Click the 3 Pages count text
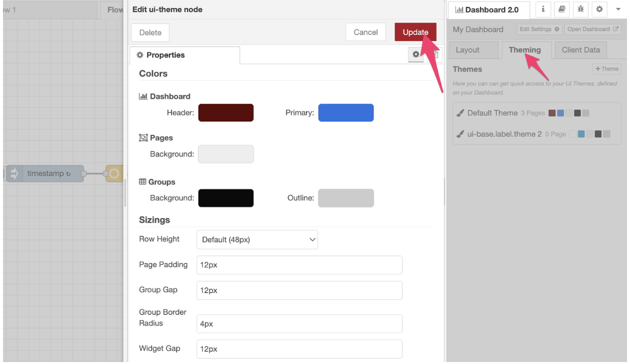 point(532,113)
